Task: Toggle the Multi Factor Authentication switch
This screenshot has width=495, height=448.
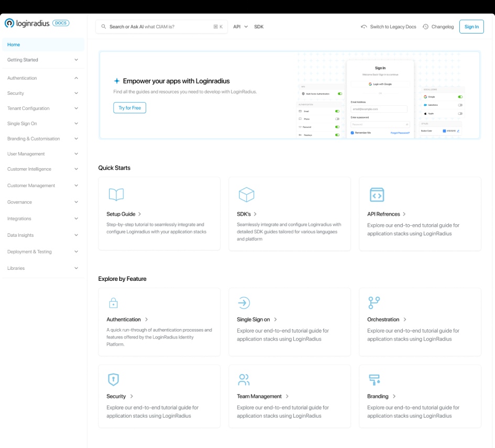Action: [x=340, y=94]
